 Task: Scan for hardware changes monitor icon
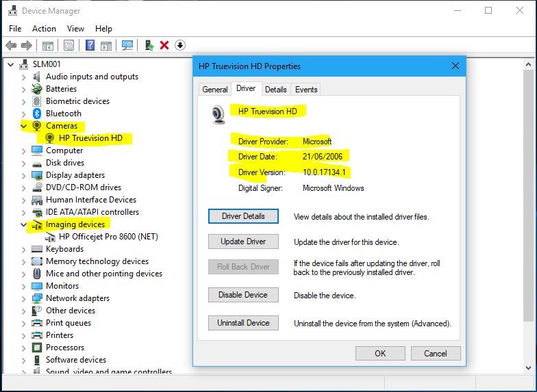[127, 45]
